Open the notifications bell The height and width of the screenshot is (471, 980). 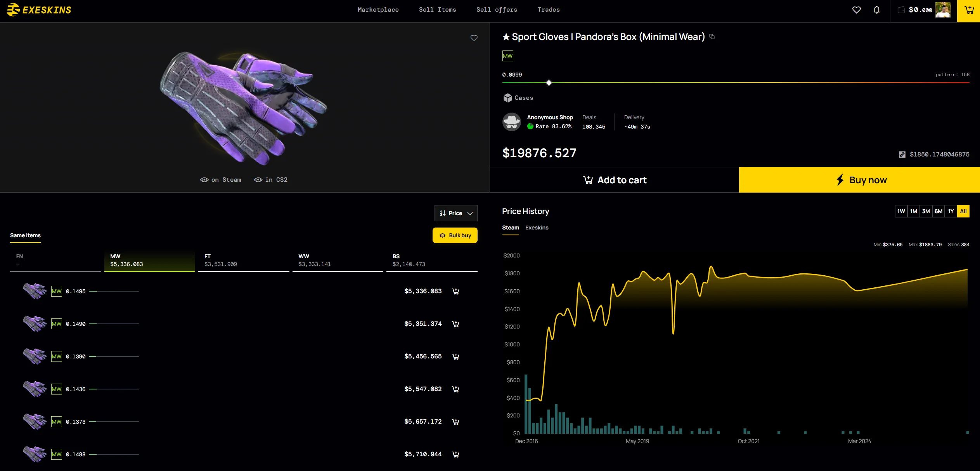coord(876,10)
